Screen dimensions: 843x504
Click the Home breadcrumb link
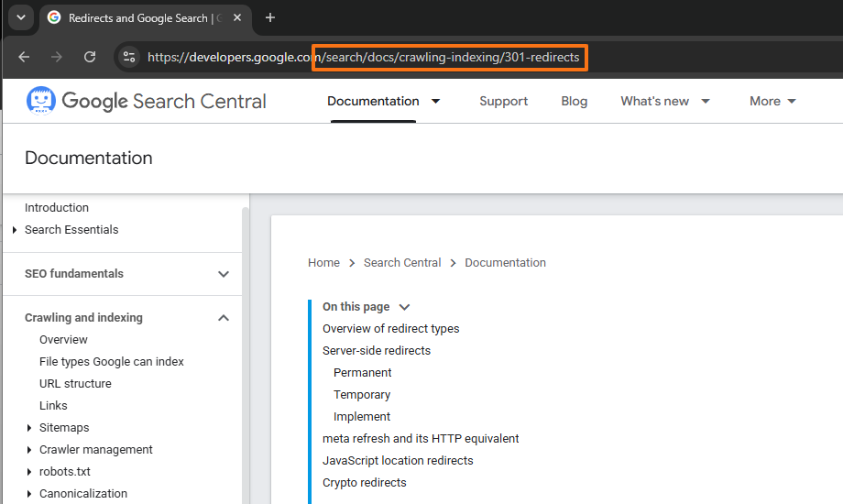click(323, 262)
